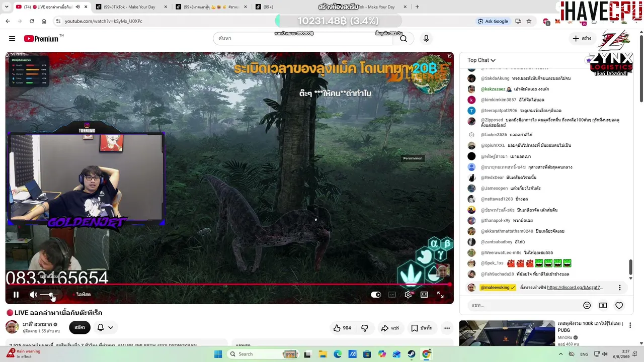
Task: Start voice search with the microphone
Action: tap(426, 39)
